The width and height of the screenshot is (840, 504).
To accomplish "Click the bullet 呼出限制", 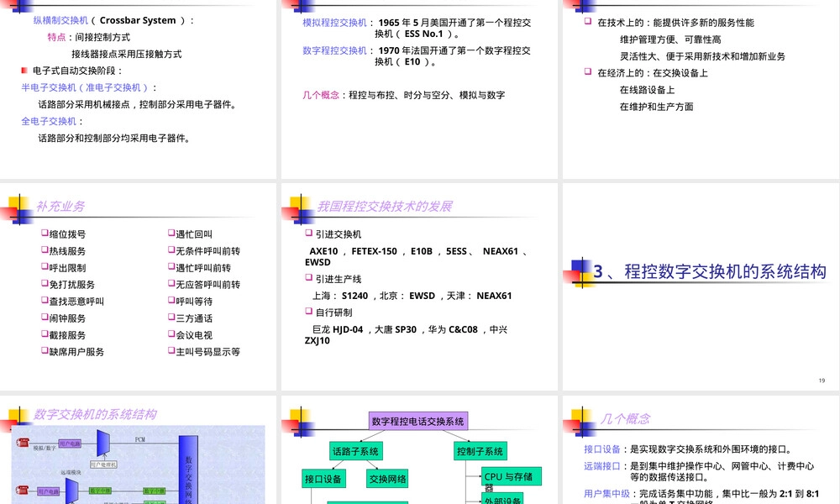I will pos(64,268).
